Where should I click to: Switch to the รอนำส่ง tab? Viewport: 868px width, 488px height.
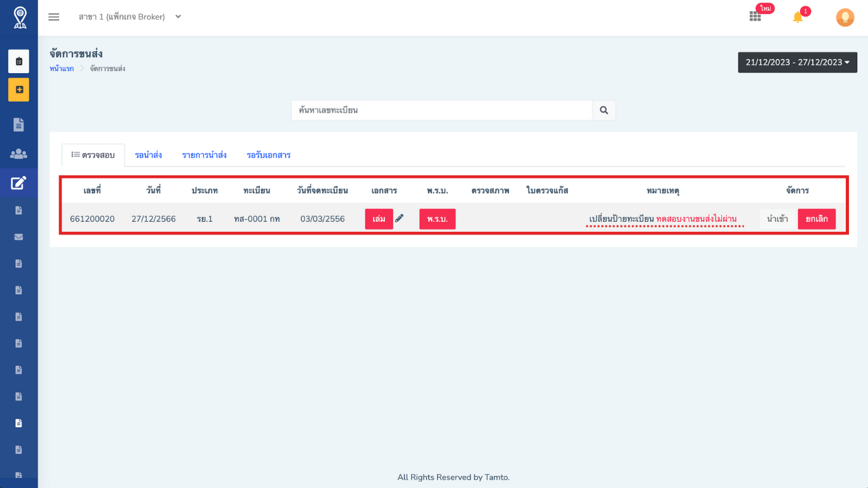[148, 155]
